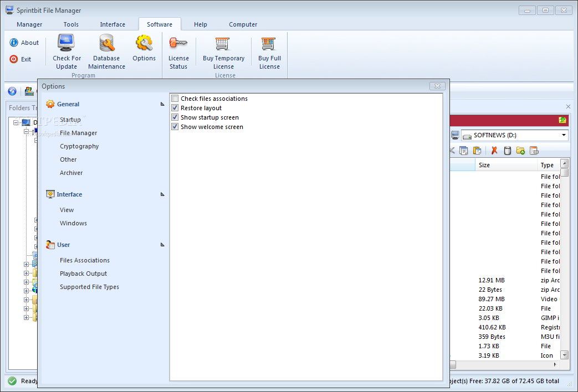Open Supported File Types page

(89, 287)
